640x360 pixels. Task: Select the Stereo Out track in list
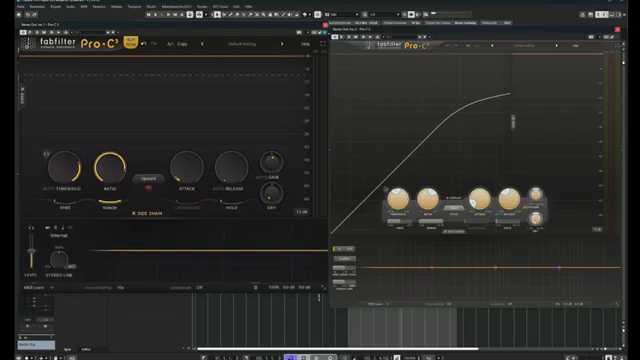(x=36, y=344)
